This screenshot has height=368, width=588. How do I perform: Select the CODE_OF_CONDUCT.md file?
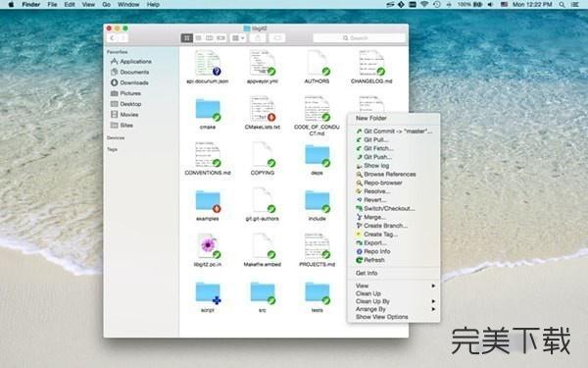[x=318, y=109]
